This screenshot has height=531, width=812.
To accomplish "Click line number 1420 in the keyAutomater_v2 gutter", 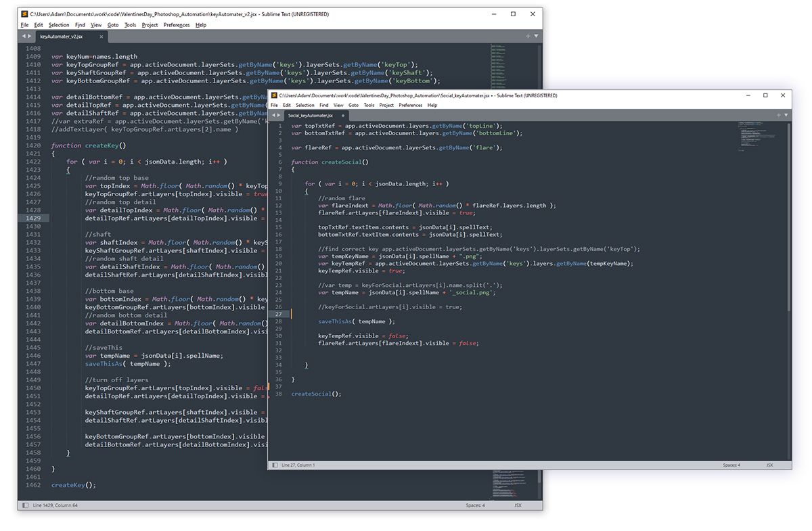I will (x=32, y=145).
